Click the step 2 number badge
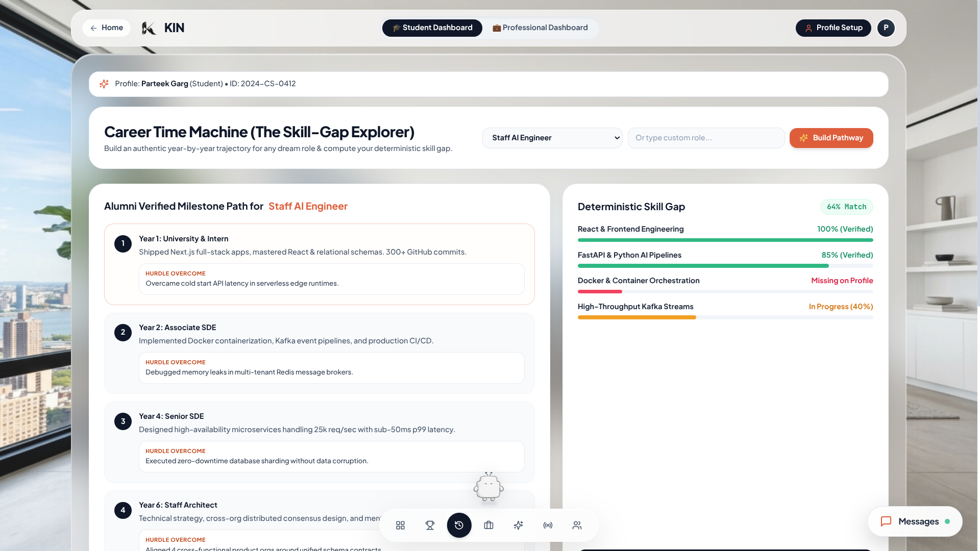This screenshot has height=551, width=980. [x=123, y=333]
